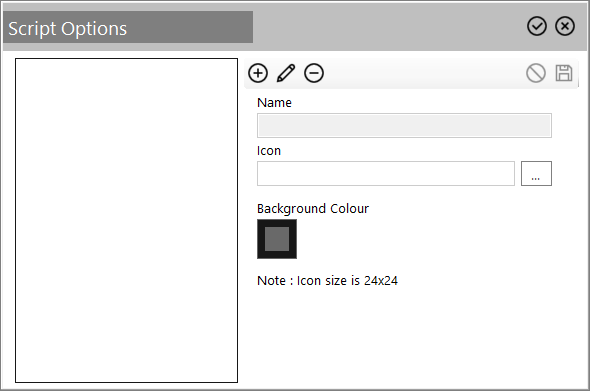Click the Icon path input field

(386, 173)
